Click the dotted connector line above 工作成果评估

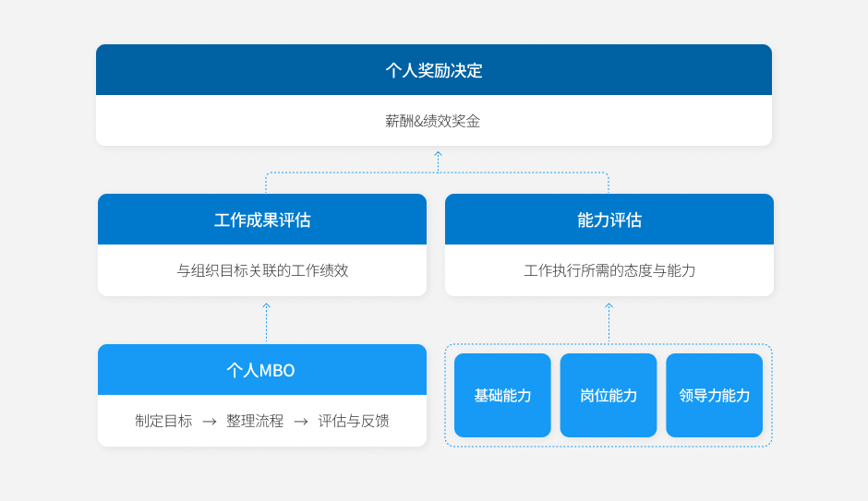266,182
